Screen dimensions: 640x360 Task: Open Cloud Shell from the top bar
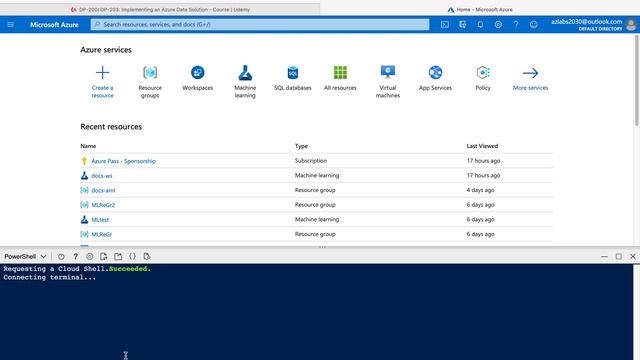pyautogui.click(x=445, y=24)
